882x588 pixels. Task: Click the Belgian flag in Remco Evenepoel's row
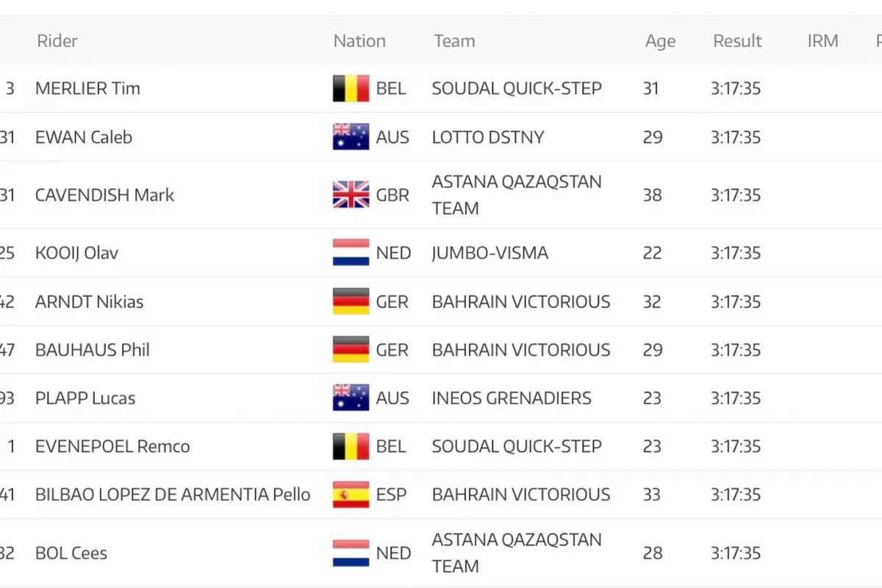(x=351, y=446)
